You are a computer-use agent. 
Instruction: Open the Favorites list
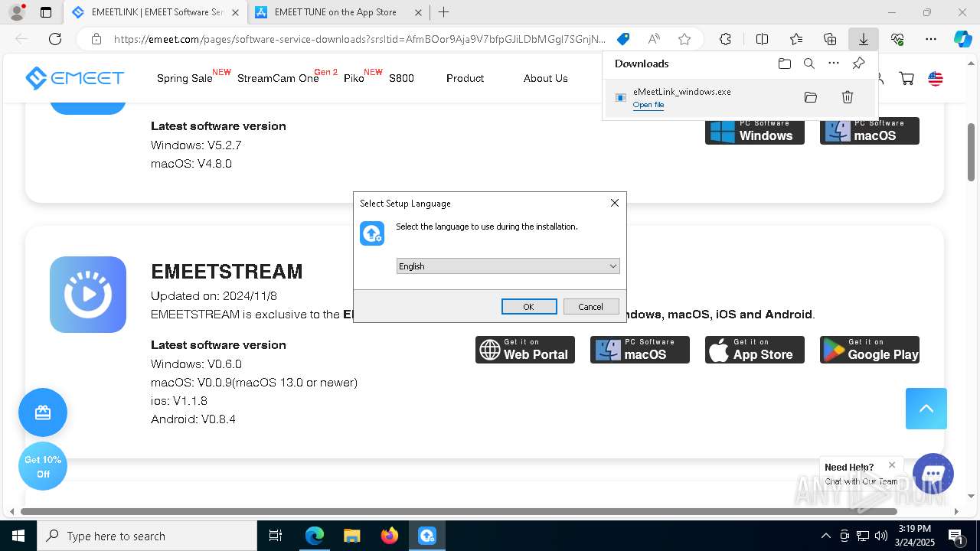[x=796, y=39]
